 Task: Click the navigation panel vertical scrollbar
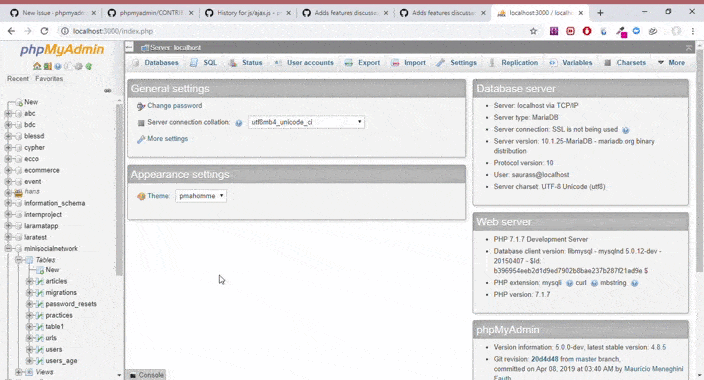[119, 189]
